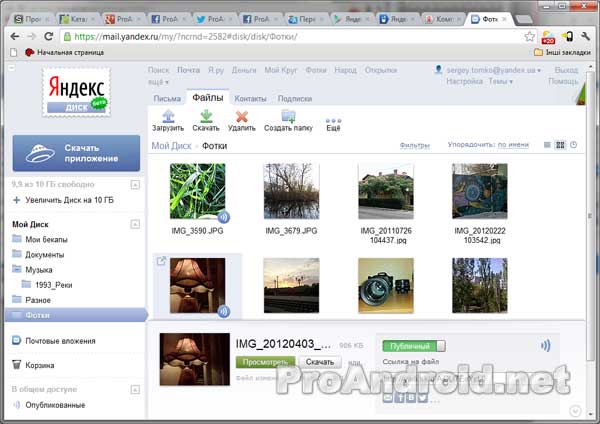Collapse details panel with round chevron
Viewport: 600px width, 424px height.
click(575, 411)
